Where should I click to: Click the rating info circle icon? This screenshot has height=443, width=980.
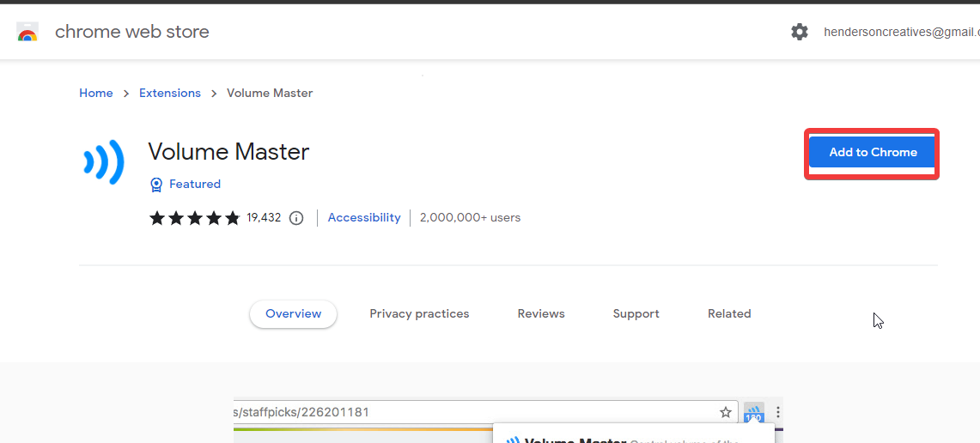296,218
